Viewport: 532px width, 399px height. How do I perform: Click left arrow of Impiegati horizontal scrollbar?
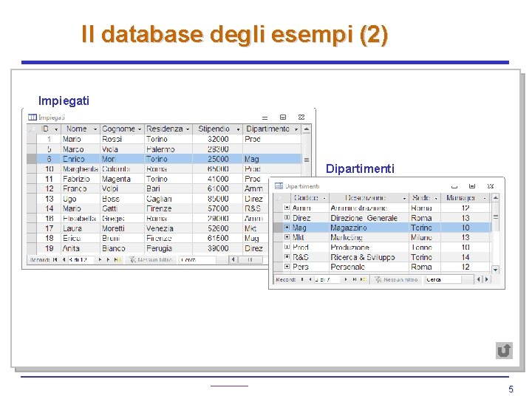[233, 260]
